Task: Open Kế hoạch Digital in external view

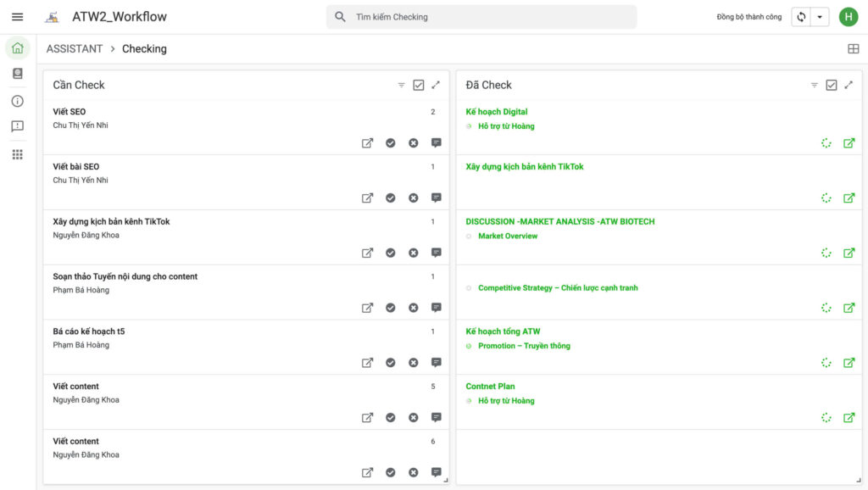Action: point(849,143)
